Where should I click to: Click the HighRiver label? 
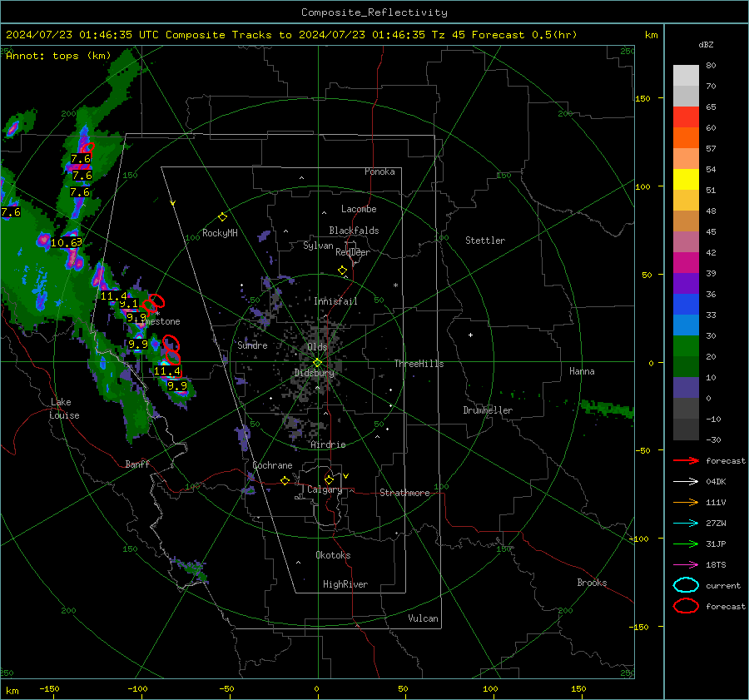[x=345, y=584]
